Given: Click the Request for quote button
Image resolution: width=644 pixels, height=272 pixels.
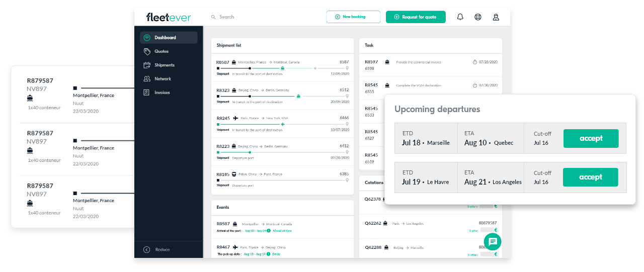Looking at the screenshot, I should pyautogui.click(x=416, y=17).
